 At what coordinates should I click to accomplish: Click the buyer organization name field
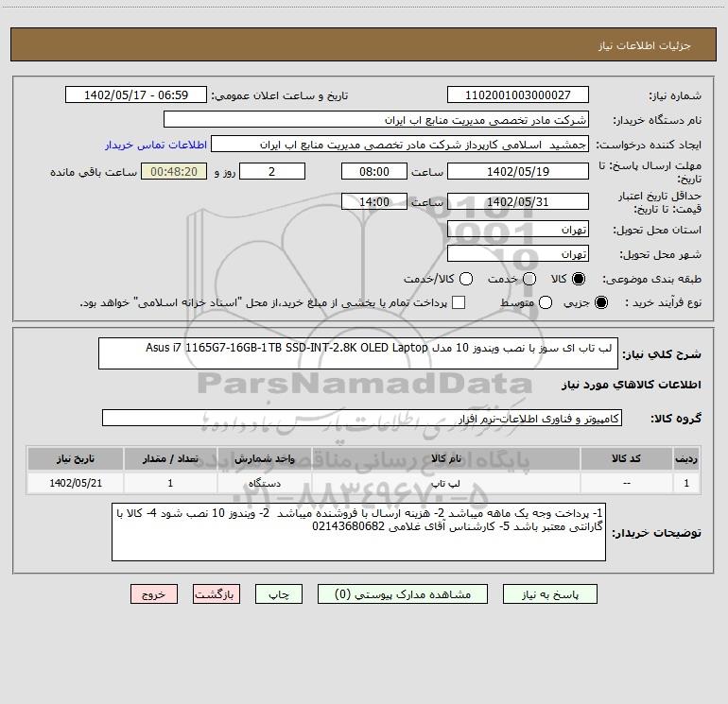tap(376, 119)
